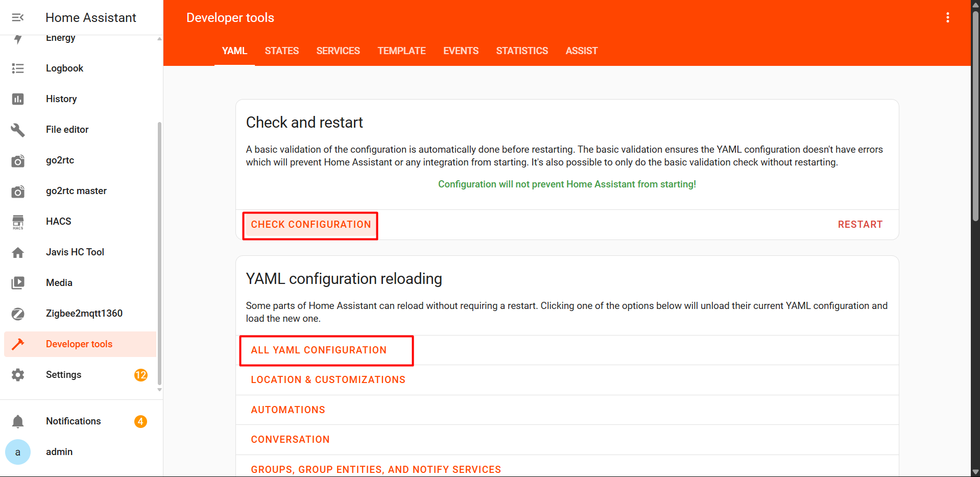Image resolution: width=980 pixels, height=477 pixels.
Task: Go to the EVENTS tab
Action: (x=461, y=51)
